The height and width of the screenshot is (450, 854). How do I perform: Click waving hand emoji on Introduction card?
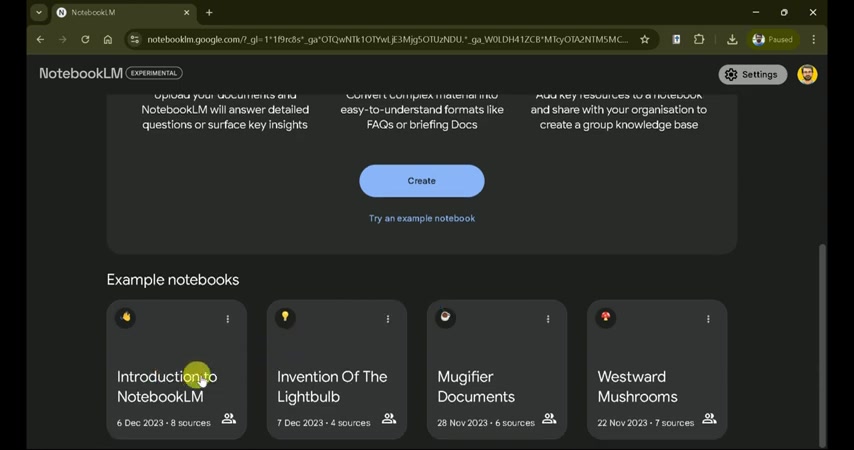pos(126,317)
